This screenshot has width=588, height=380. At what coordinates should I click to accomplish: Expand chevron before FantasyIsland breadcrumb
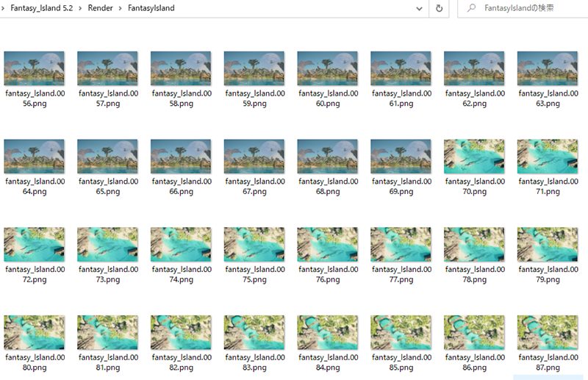[x=119, y=9]
